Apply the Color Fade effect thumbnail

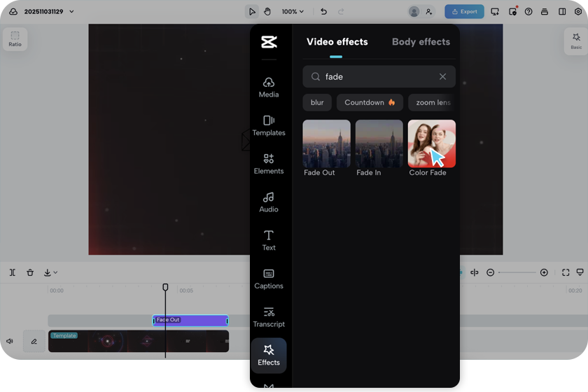pos(432,143)
